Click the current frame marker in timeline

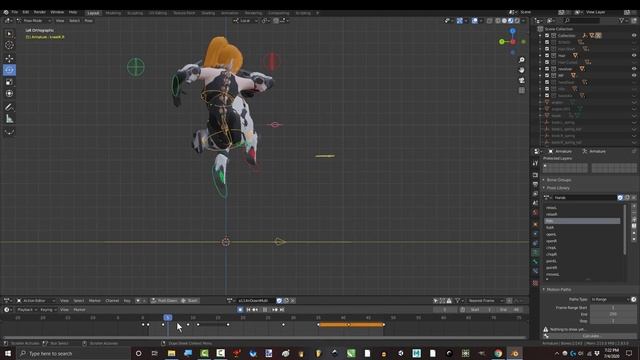(x=168, y=318)
